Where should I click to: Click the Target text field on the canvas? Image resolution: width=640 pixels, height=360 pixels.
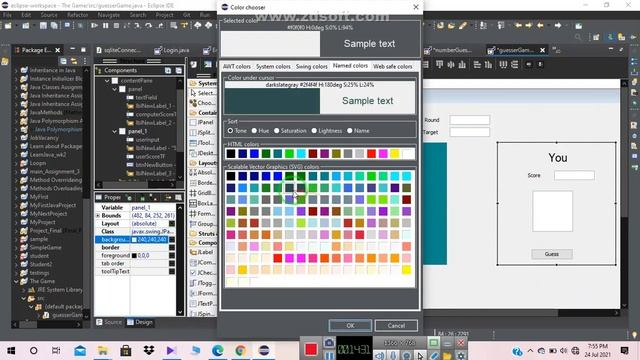coord(470,132)
